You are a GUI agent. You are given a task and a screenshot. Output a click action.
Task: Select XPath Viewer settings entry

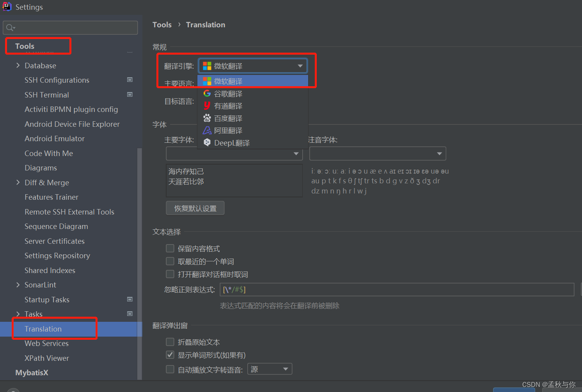coord(47,358)
